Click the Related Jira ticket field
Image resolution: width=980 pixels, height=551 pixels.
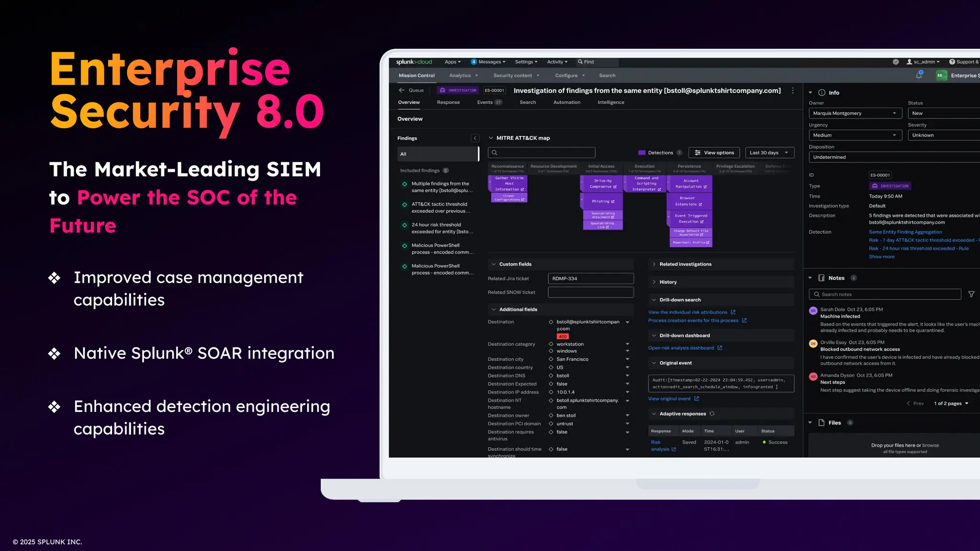tap(590, 279)
